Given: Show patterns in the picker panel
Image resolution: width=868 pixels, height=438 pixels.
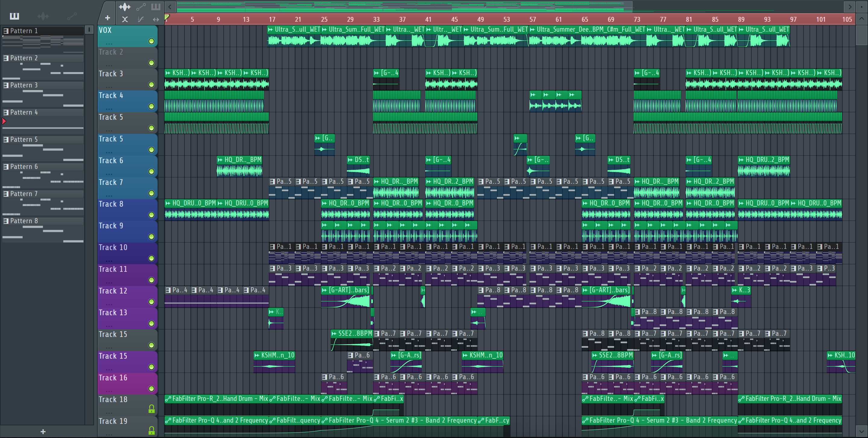Looking at the screenshot, I should click(x=14, y=16).
